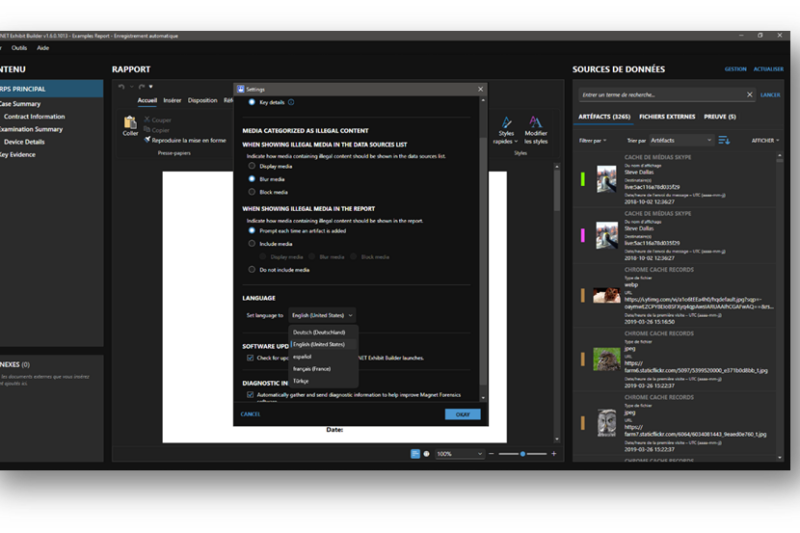
Task: Click the info icon beside Key details
Action: 291,102
